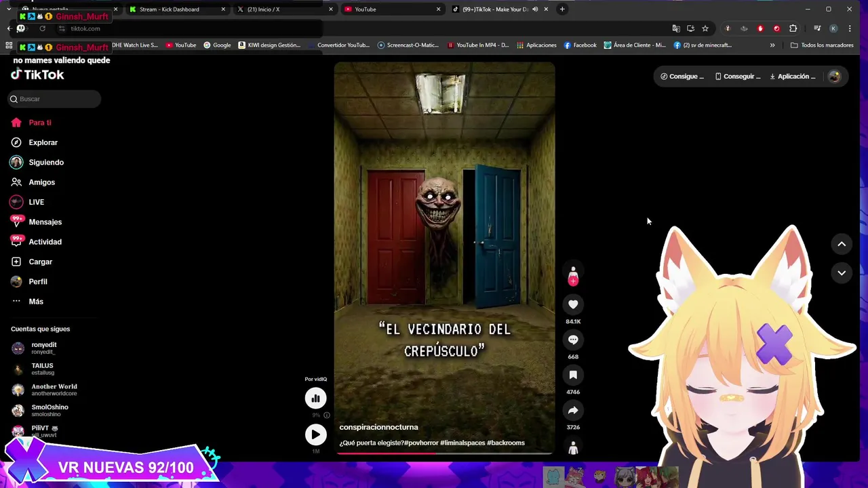868x488 pixels.
Task: Expand the bookmarks overflow chevron
Action: [772, 45]
